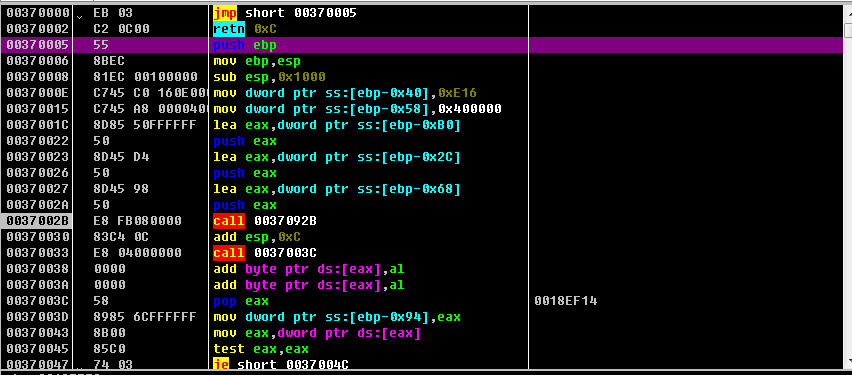Click the retn 0xC instruction

coord(246,29)
